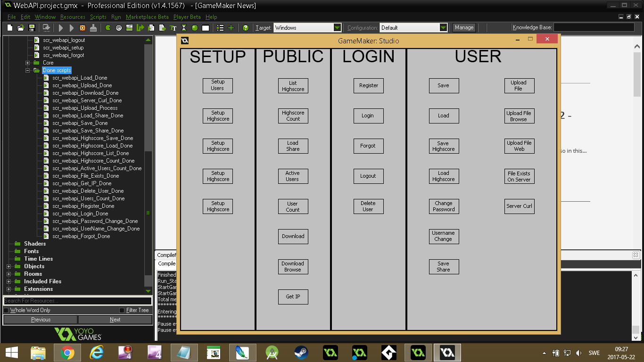Open Google Chrome from the taskbar
The height and width of the screenshot is (362, 644).
coord(67,352)
